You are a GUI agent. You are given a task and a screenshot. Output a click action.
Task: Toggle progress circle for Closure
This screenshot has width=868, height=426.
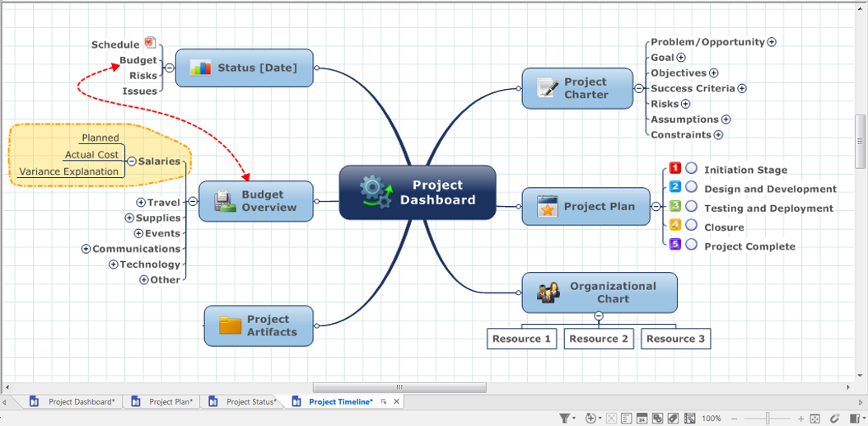[x=692, y=225]
